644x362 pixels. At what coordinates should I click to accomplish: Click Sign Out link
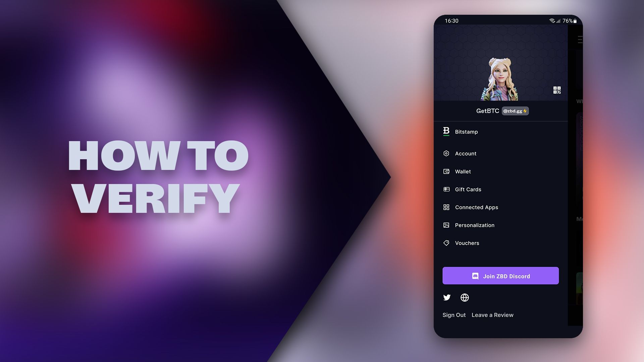point(454,315)
